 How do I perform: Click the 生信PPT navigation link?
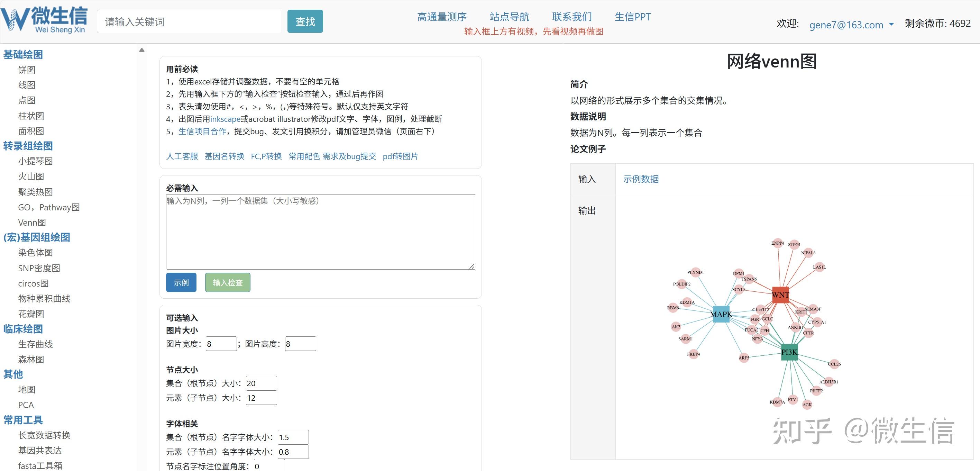tap(632, 17)
